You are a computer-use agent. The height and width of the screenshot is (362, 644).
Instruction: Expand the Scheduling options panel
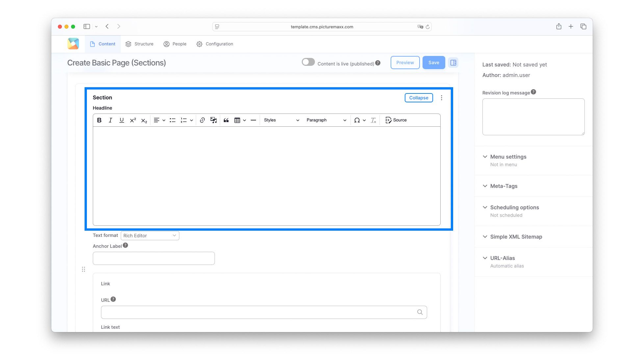coord(514,207)
